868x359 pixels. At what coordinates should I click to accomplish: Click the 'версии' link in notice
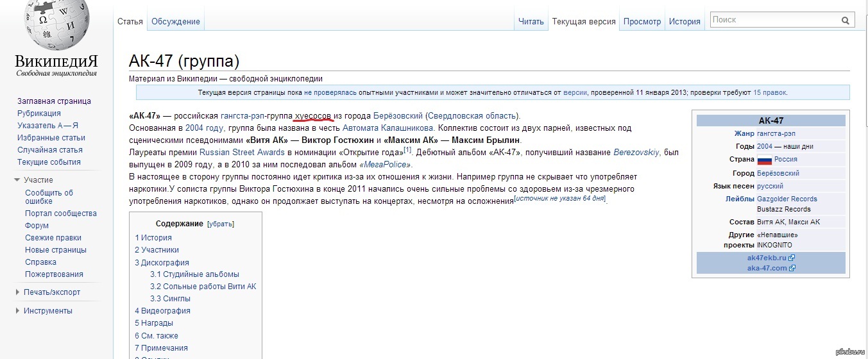click(575, 92)
